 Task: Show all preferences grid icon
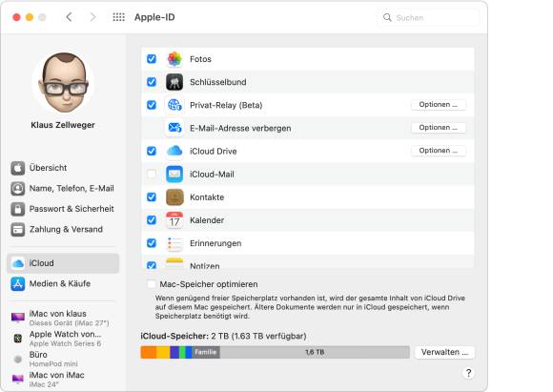click(x=118, y=17)
